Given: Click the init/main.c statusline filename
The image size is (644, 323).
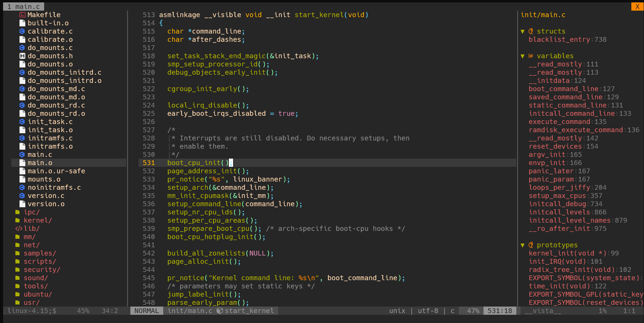Looking at the screenshot, I should point(190,311).
